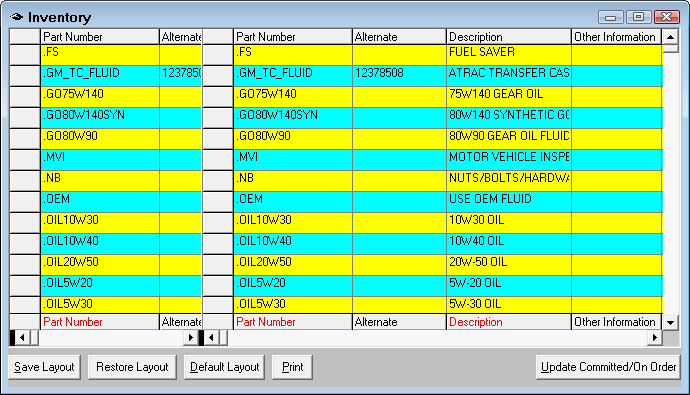
Task: Sort by Description column header
Action: tap(509, 37)
